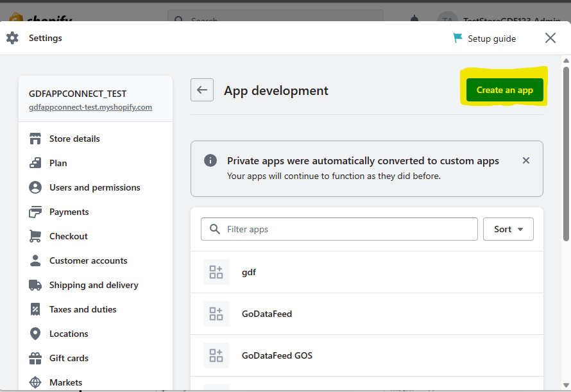Click the GoDataFeed GOS app icon

216,355
